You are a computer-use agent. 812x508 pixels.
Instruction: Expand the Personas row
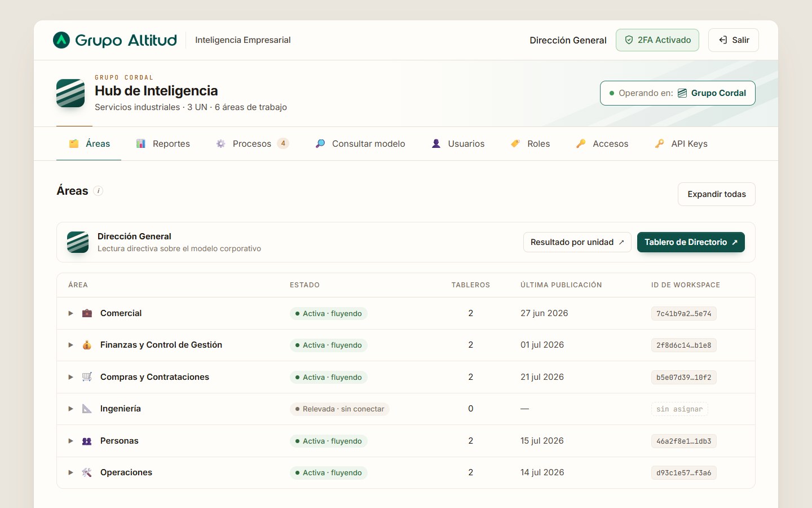point(70,441)
